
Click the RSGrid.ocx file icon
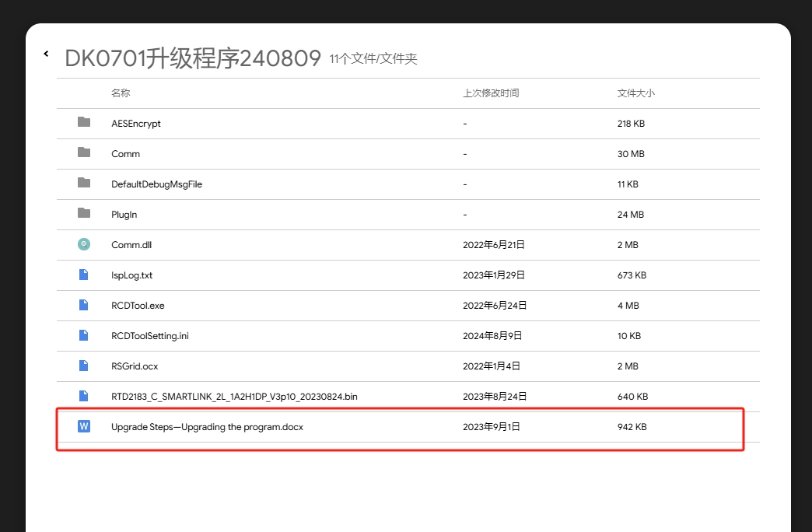tap(83, 366)
